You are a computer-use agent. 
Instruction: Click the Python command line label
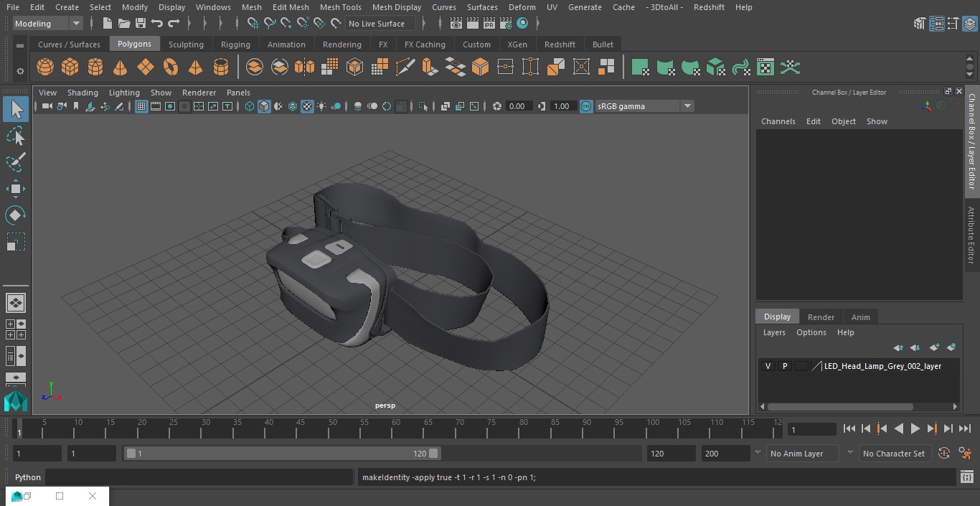point(28,477)
